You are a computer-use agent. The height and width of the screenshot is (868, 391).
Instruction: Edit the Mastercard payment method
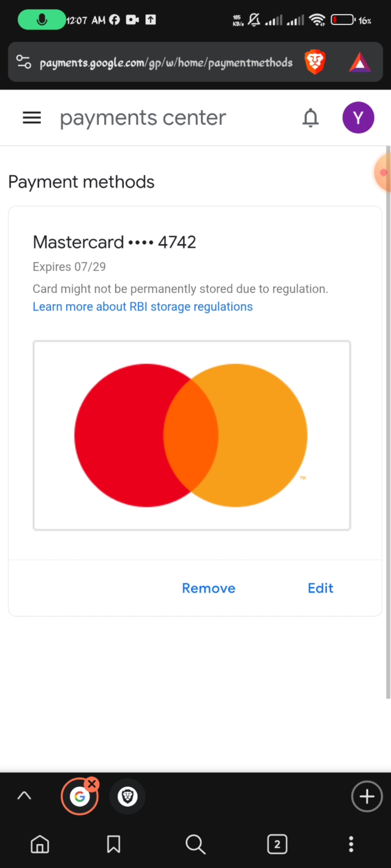pyautogui.click(x=320, y=588)
